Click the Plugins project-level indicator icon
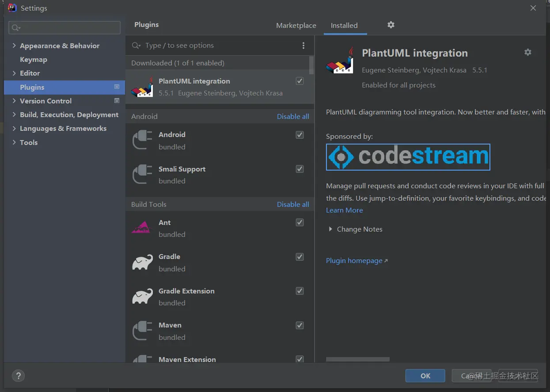The width and height of the screenshot is (550, 392). point(117,87)
